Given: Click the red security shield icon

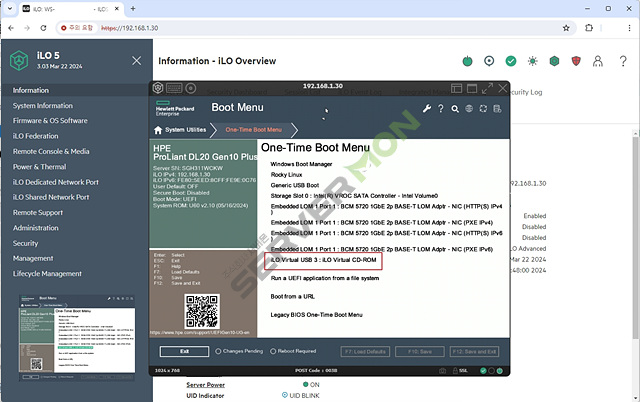Looking at the screenshot, I should coord(576,61).
